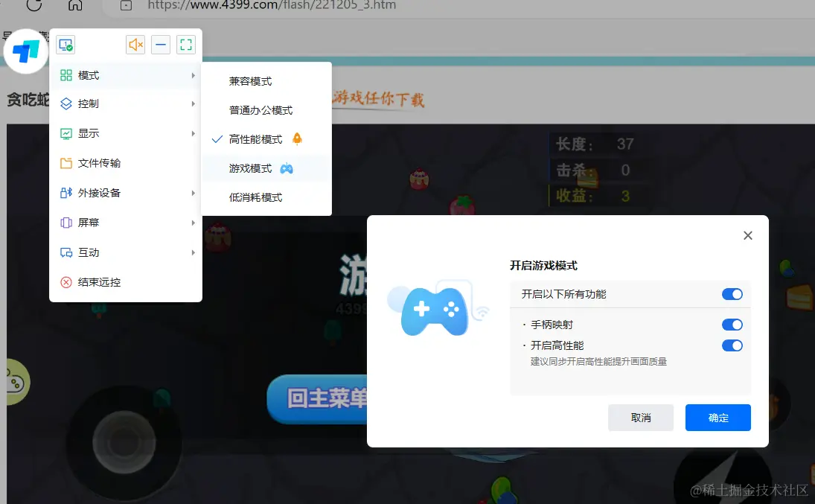Click the 手柄映射 label text
The image size is (815, 504).
[x=552, y=325]
